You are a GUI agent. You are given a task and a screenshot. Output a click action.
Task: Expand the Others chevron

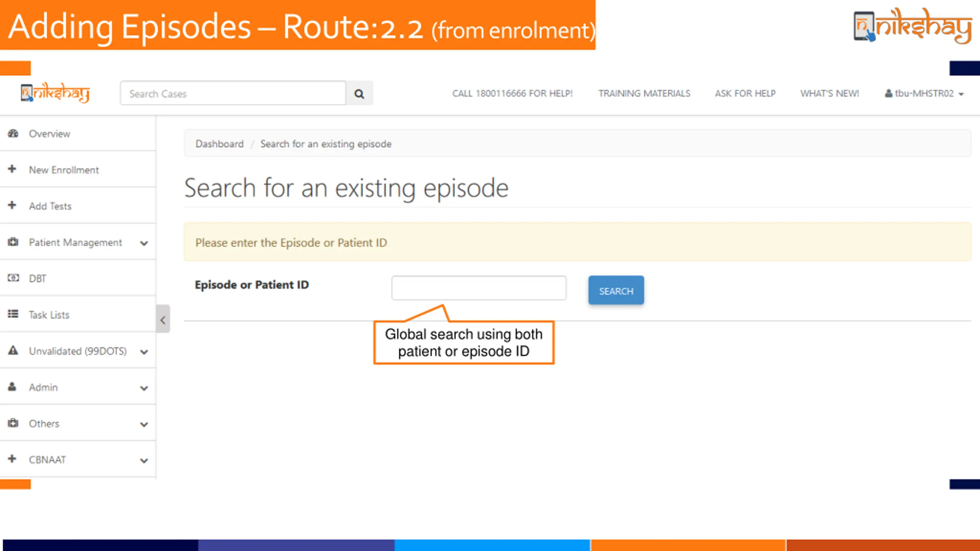144,424
